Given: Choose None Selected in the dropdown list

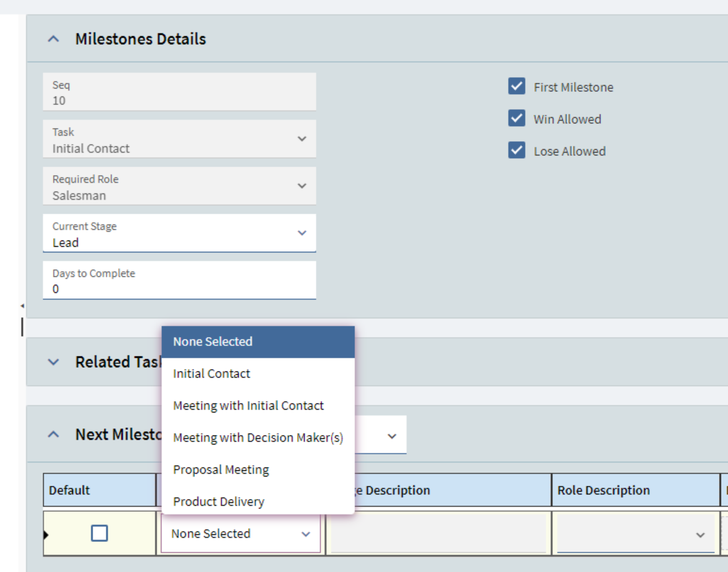Looking at the screenshot, I should click(258, 342).
